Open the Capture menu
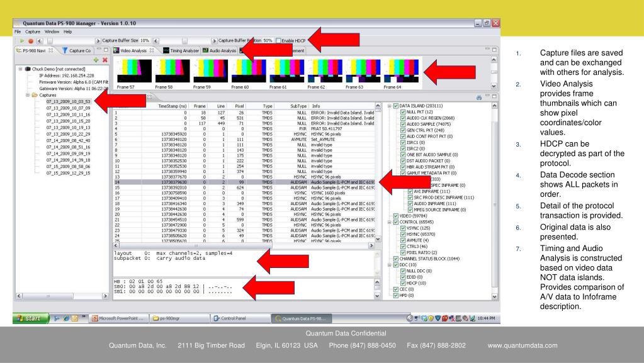The width and height of the screenshot is (644, 363). point(33,31)
